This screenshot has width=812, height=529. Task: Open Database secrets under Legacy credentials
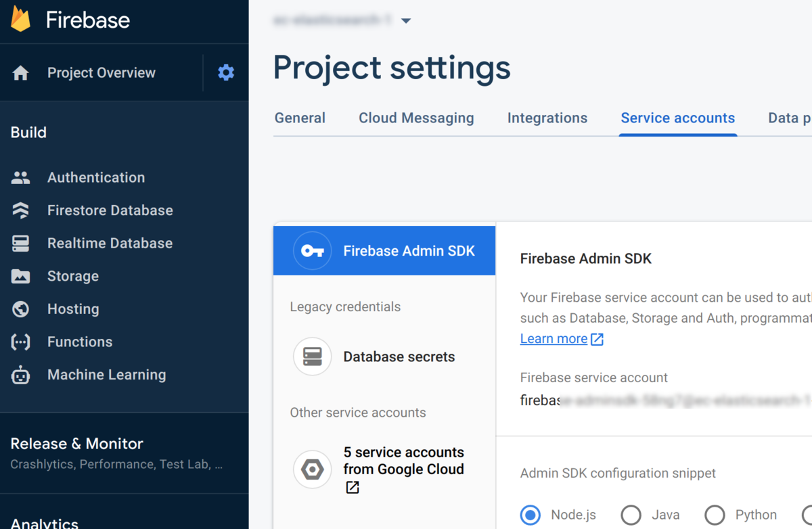[x=399, y=356]
